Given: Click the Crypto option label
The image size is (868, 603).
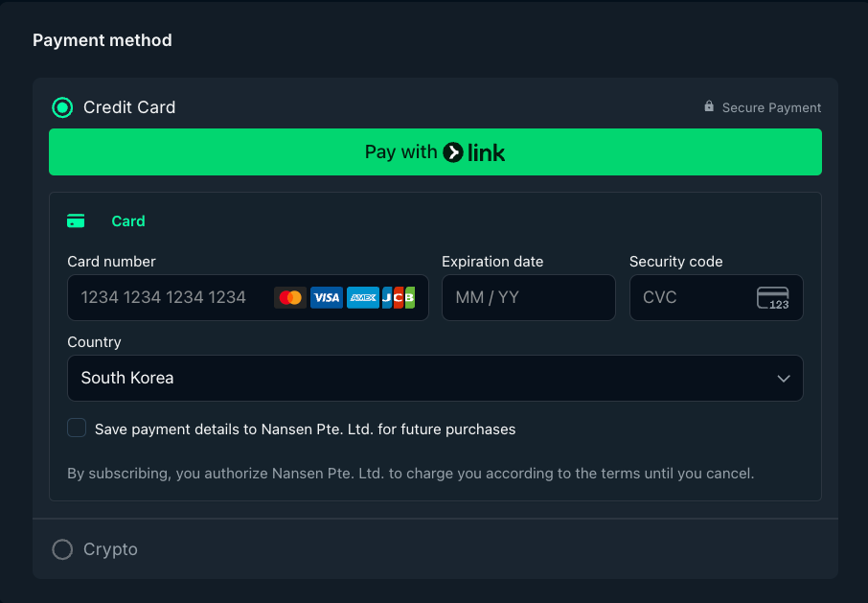Looking at the screenshot, I should (x=111, y=549).
